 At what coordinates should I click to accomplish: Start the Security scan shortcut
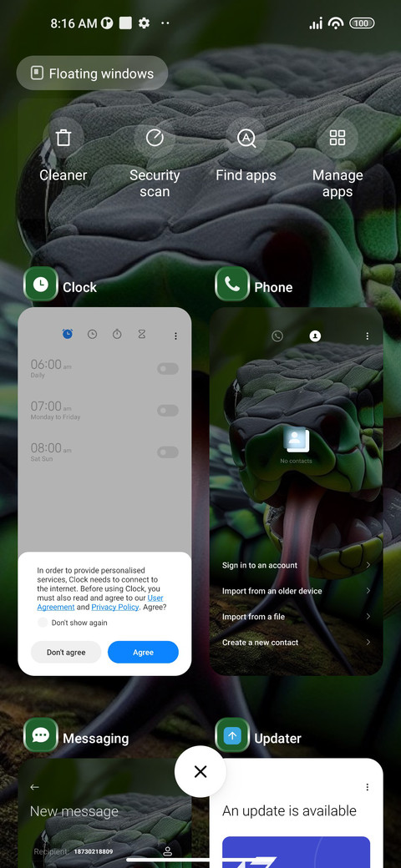(155, 157)
